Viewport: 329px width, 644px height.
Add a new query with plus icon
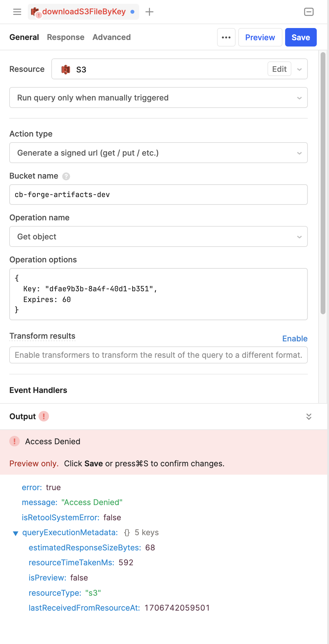pyautogui.click(x=149, y=12)
